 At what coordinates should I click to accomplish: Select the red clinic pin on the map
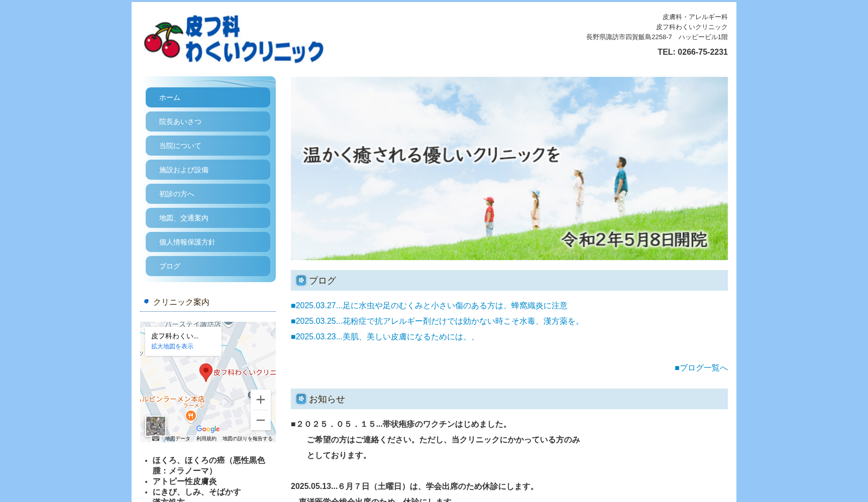pyautogui.click(x=206, y=370)
